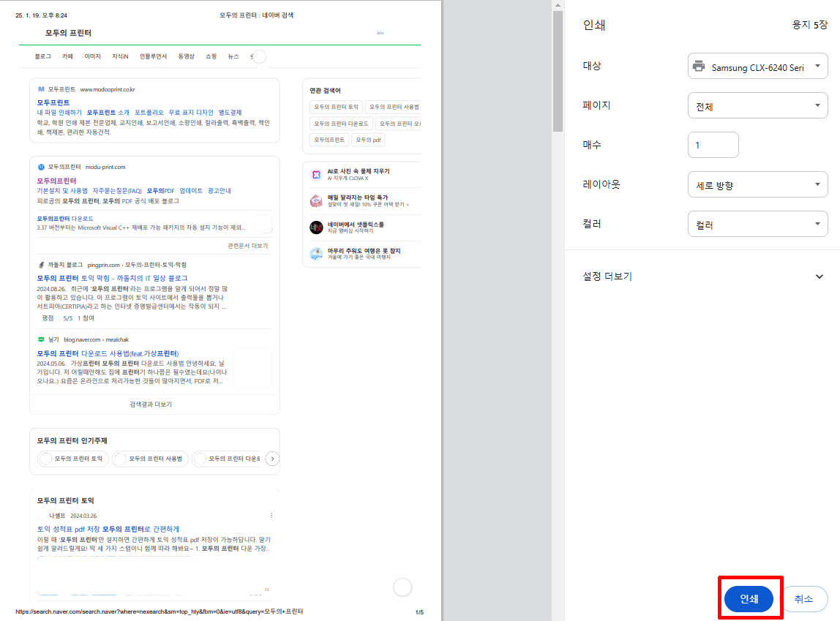
Task: Click the 별도결제 link
Action: pos(230,113)
